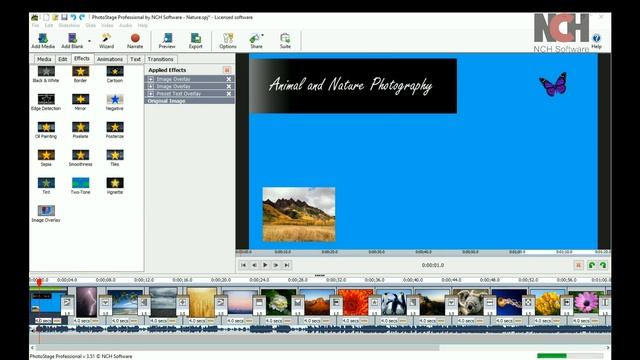Play the slideshow preview

point(265,265)
